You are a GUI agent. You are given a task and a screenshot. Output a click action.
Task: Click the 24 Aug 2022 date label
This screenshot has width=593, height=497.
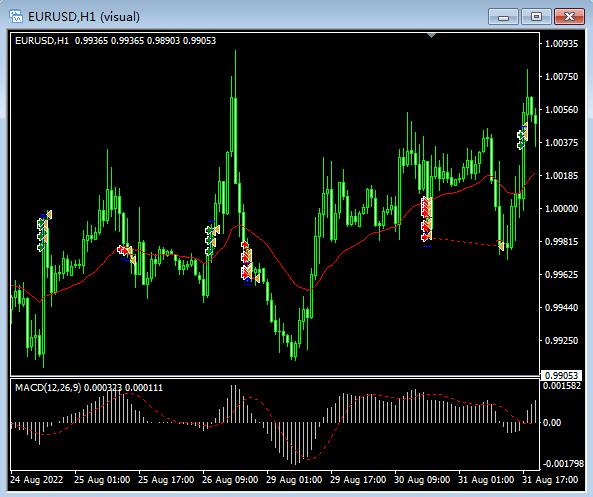(x=37, y=480)
